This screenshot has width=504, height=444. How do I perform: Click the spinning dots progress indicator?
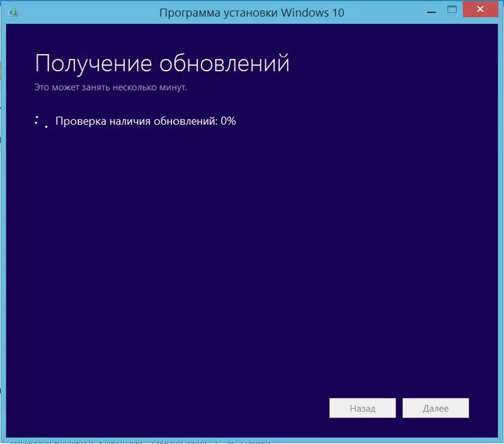tap(42, 122)
